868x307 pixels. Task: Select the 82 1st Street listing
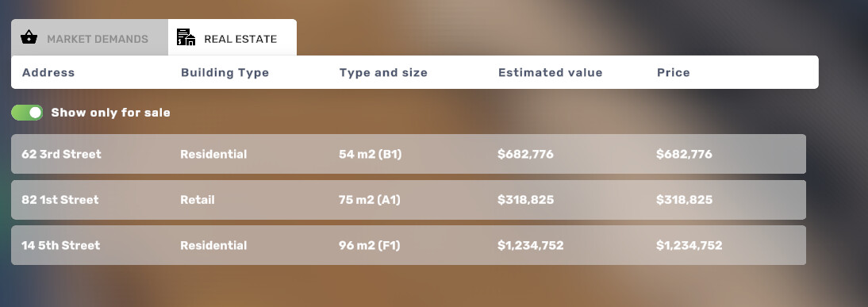coord(409,200)
